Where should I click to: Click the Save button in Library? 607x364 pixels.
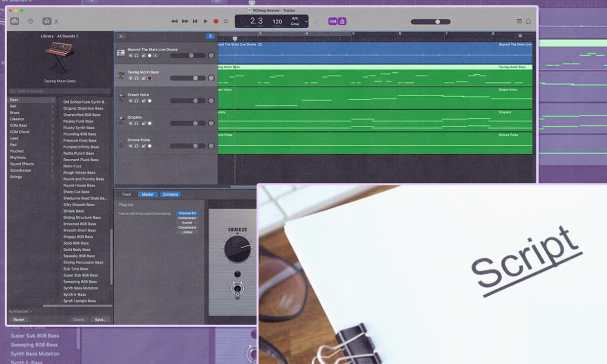point(100,320)
